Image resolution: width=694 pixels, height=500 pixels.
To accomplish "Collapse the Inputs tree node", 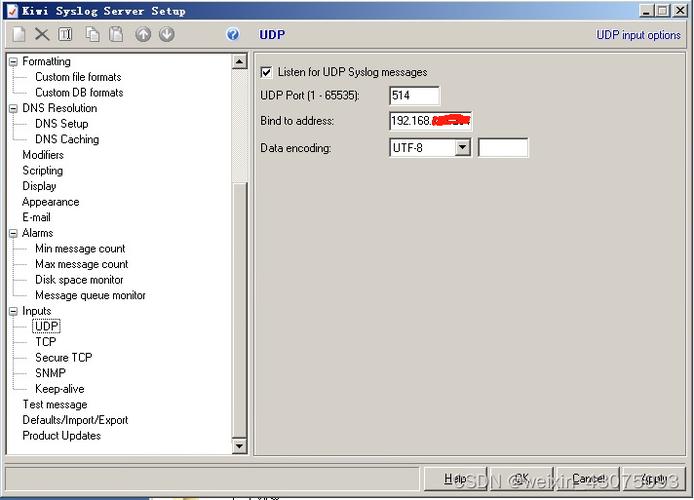I will [13, 311].
